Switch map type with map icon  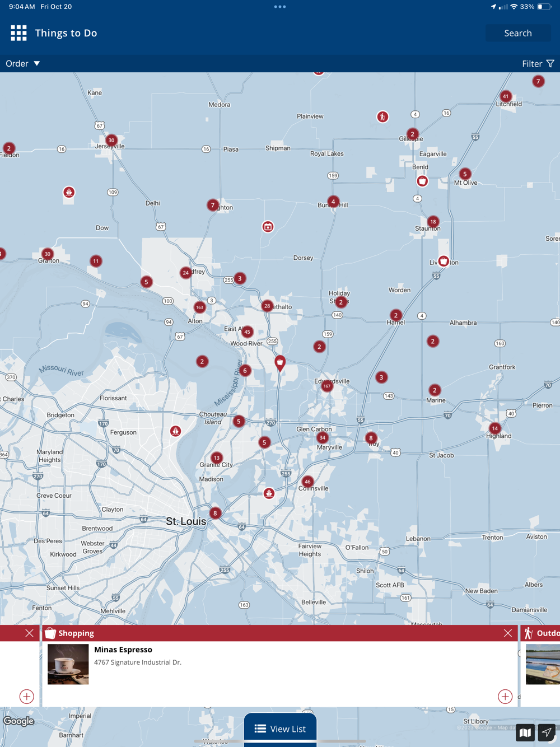[x=525, y=732]
